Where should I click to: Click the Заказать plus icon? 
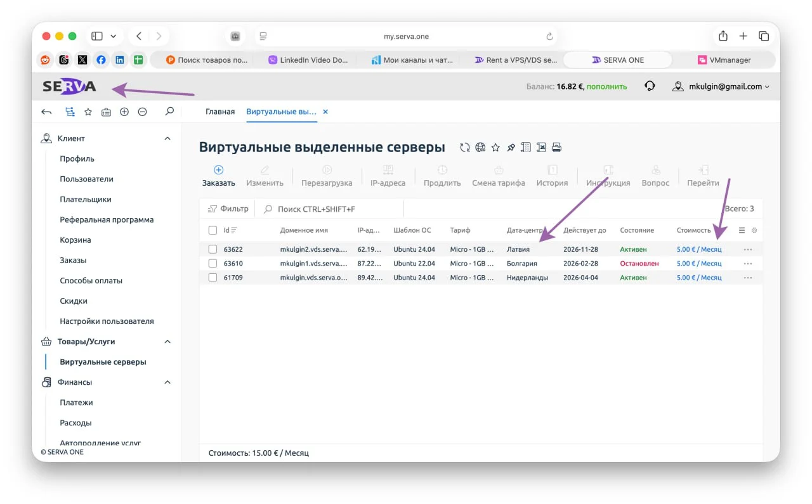(218, 170)
